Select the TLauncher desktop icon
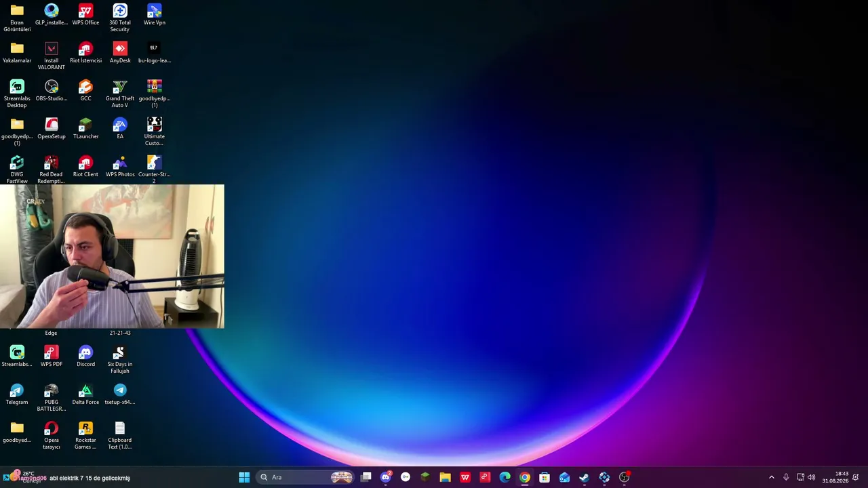The image size is (868, 488). pyautogui.click(x=85, y=129)
